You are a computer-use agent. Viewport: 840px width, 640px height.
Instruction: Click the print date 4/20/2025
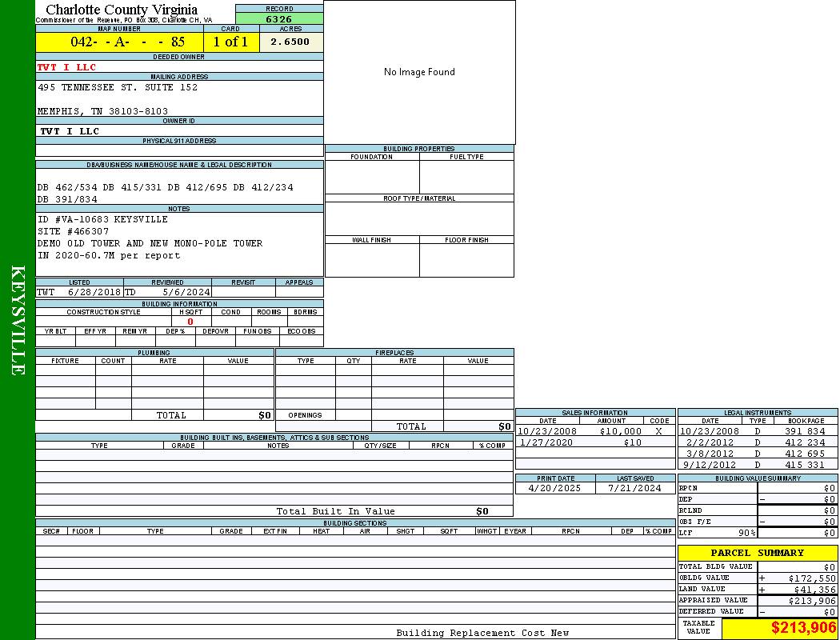click(x=555, y=488)
